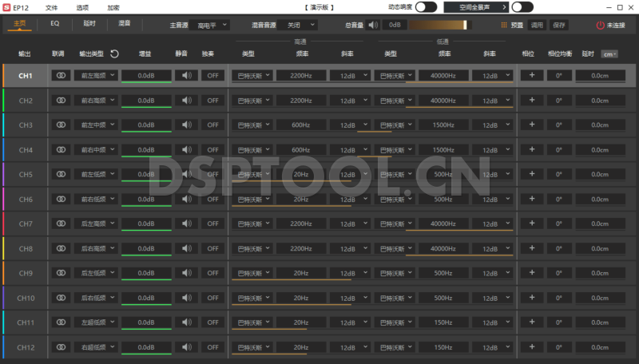Switch to the 延时 tab
Screen dimensions: 639x364
pyautogui.click(x=89, y=24)
